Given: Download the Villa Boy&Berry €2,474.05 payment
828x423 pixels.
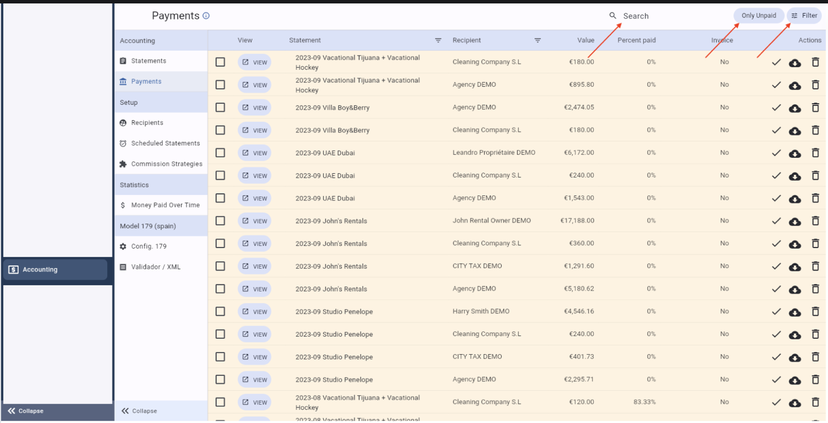Looking at the screenshot, I should pos(795,108).
